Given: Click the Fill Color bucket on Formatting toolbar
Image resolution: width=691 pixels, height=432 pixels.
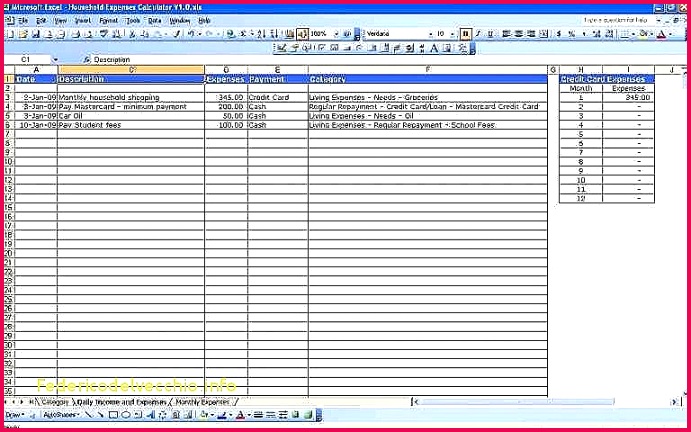Looking at the screenshot, I should (x=643, y=34).
